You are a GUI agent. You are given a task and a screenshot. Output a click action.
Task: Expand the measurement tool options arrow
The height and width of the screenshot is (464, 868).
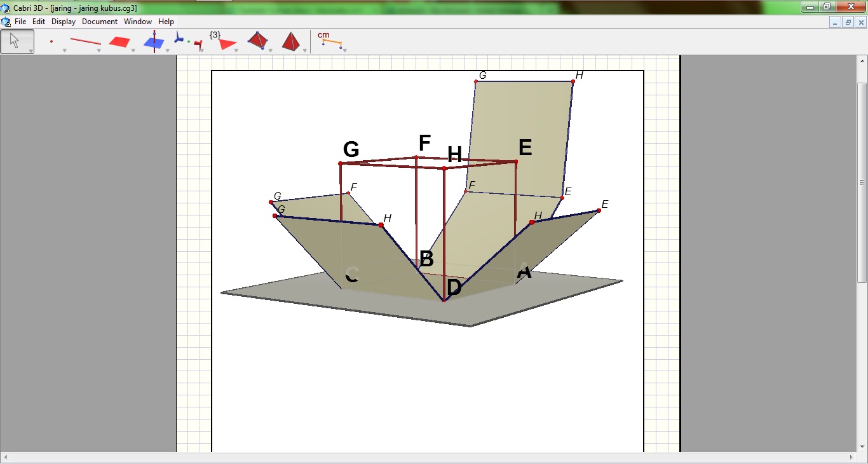pyautogui.click(x=344, y=50)
